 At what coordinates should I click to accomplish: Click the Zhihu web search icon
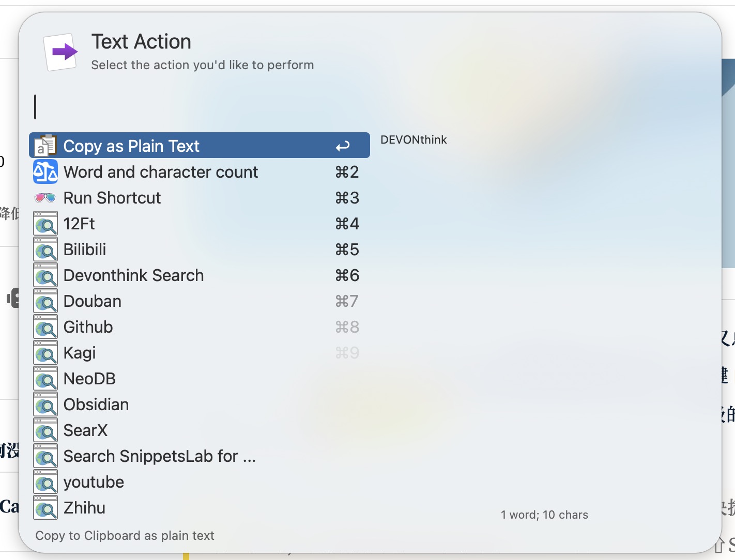point(45,508)
